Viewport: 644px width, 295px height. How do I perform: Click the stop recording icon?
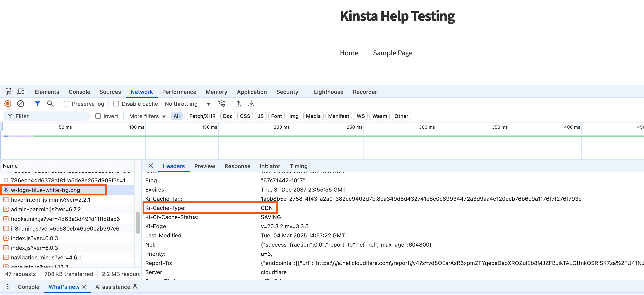[x=8, y=104]
